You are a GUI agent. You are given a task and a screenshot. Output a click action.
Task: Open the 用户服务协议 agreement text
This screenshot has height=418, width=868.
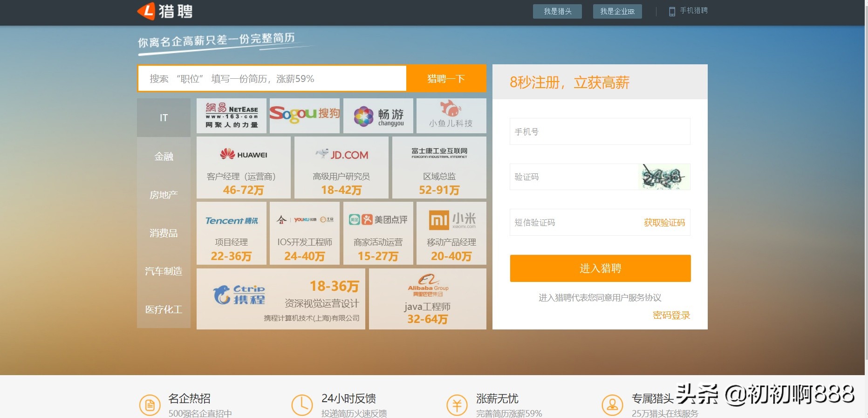[636, 298]
